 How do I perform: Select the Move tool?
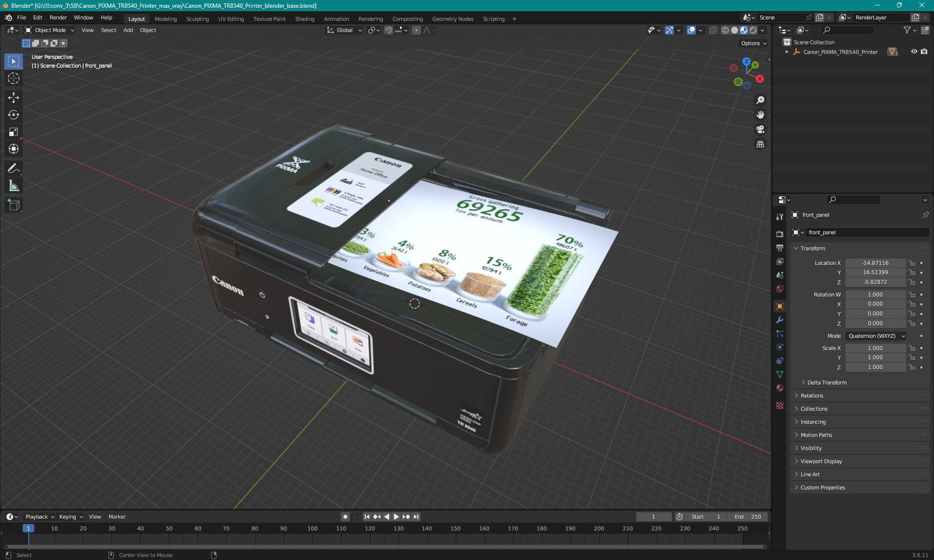click(14, 98)
